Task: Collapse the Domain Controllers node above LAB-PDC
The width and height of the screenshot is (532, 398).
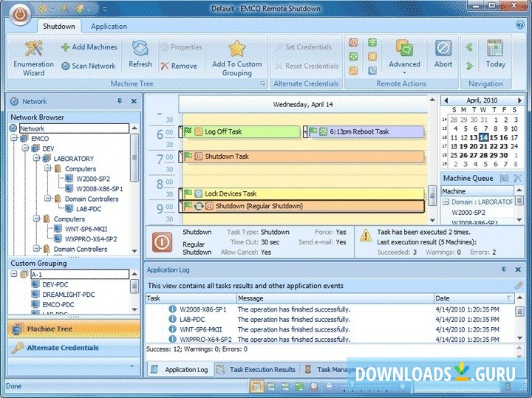Action: pyautogui.click(x=48, y=199)
